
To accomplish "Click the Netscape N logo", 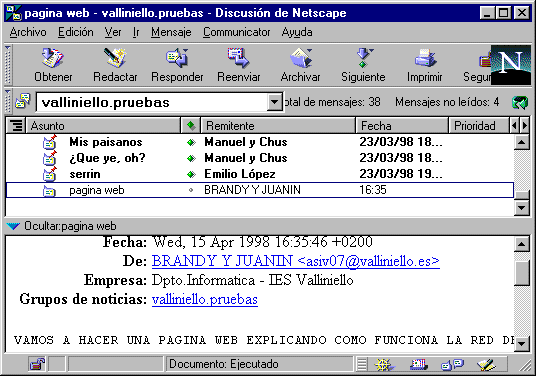I will coord(511,65).
